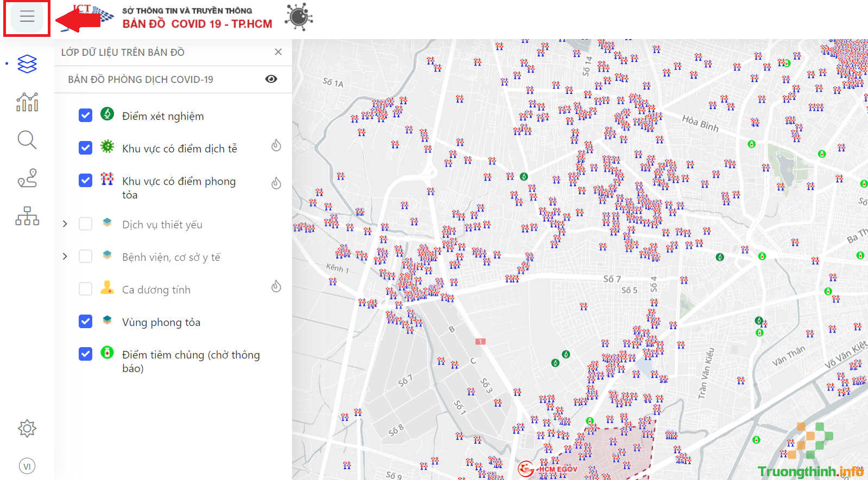Enable the Bệnh viện, cơ sở y tế layer
868x480 pixels.
[x=85, y=256]
